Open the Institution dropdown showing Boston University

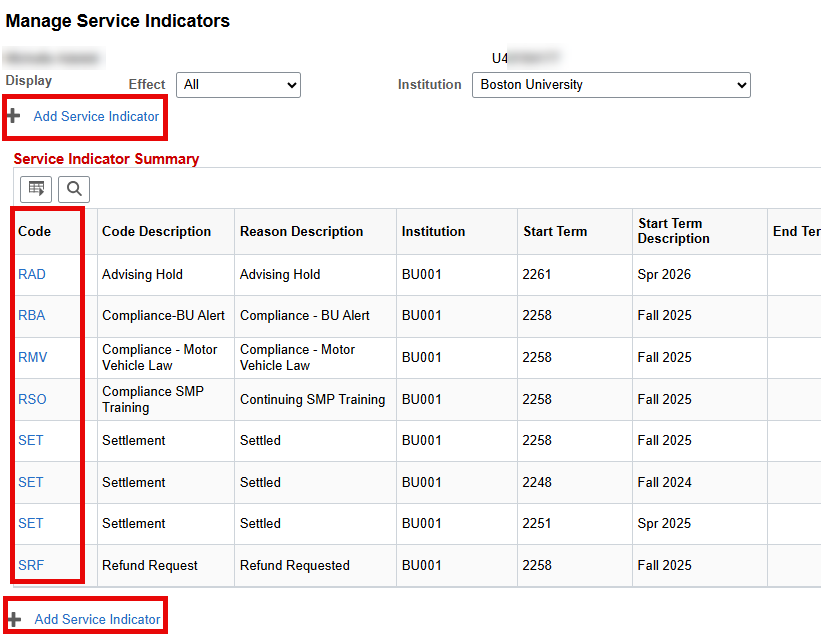point(610,85)
